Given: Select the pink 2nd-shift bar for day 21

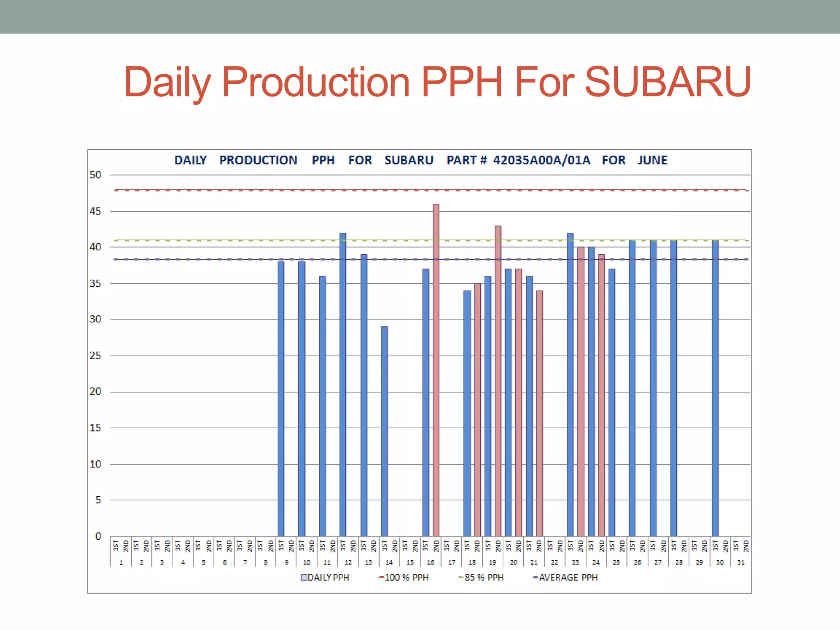Looking at the screenshot, I should (x=539, y=413).
